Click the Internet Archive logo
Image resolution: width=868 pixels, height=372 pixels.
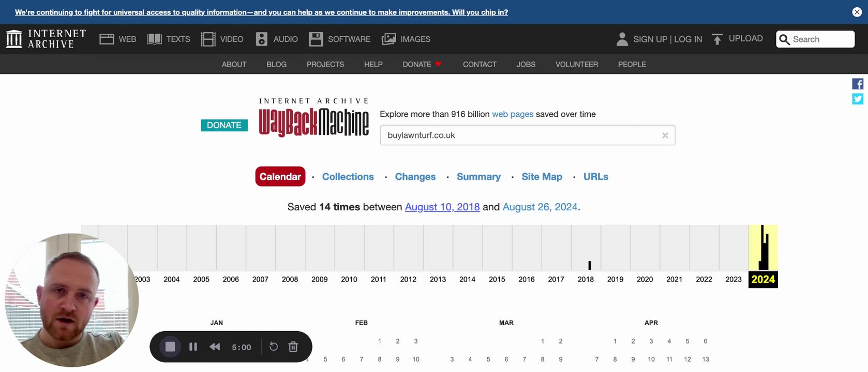coord(46,39)
